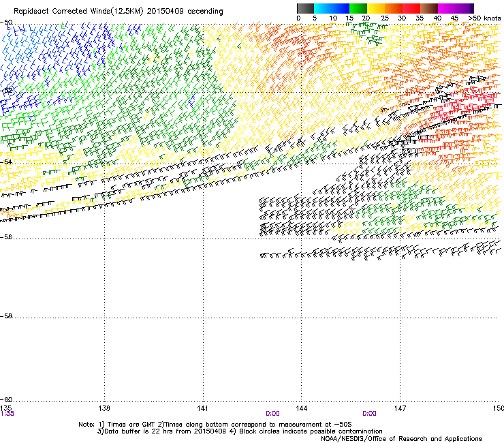Click the 'Black circles indicate possible contamination' note
Viewport: 504px width, 443px height.
(311, 431)
